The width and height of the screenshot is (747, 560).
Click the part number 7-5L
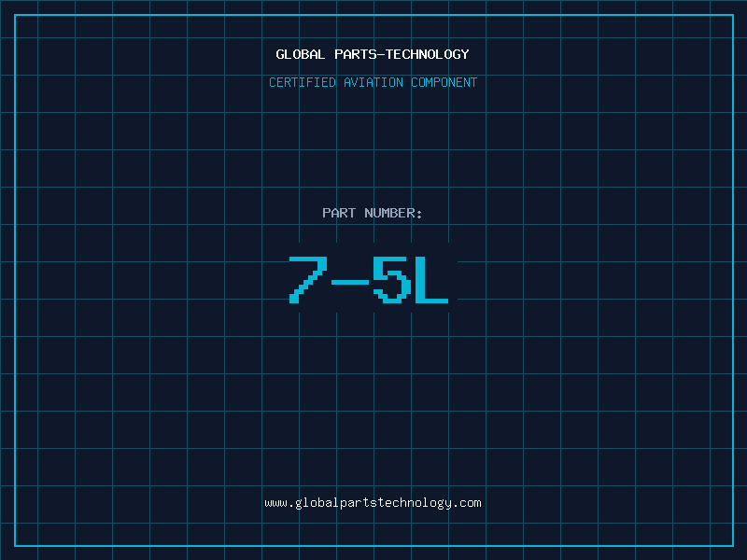369,279
